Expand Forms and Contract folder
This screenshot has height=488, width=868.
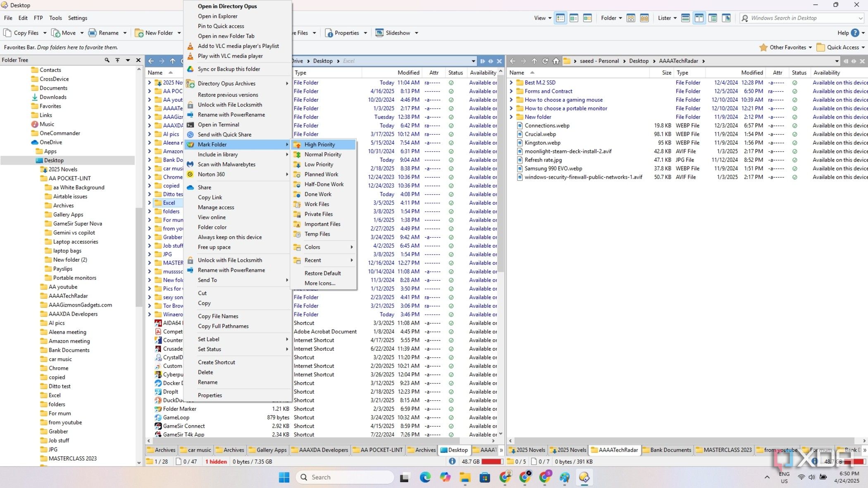pos(511,91)
